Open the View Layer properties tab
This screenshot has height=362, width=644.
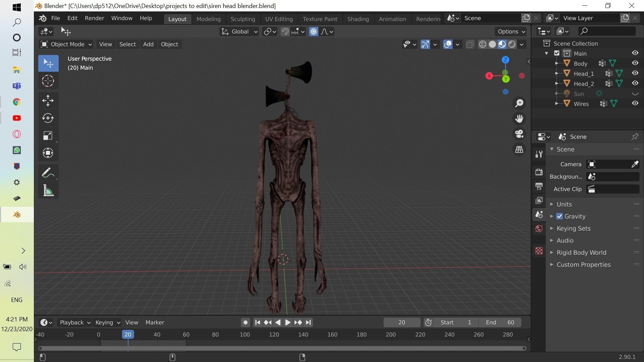[x=539, y=200]
